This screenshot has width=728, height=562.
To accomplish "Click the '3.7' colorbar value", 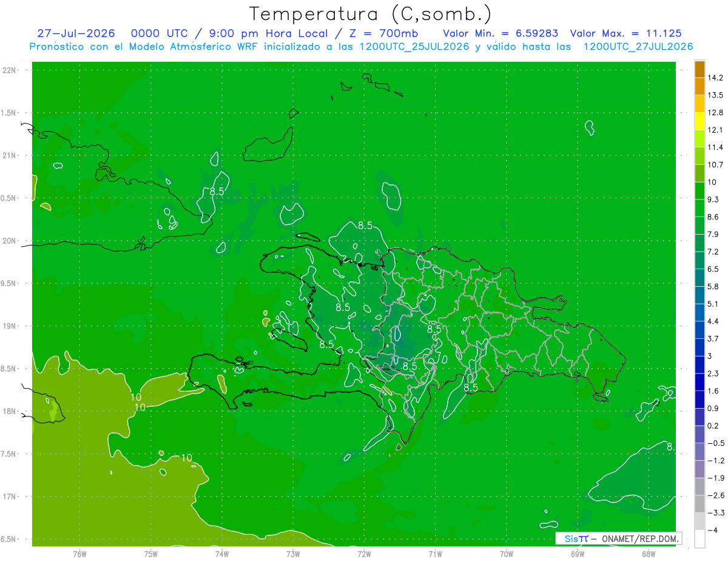I will click(713, 338).
